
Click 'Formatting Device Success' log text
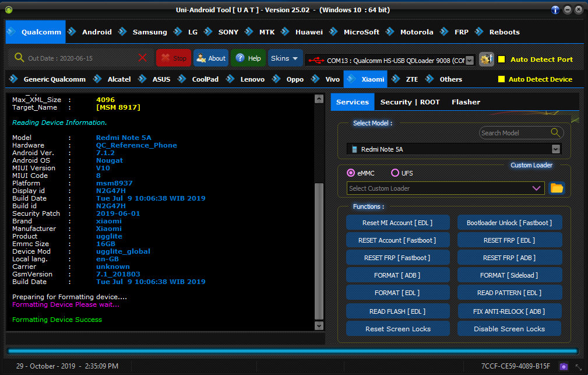[57, 320]
